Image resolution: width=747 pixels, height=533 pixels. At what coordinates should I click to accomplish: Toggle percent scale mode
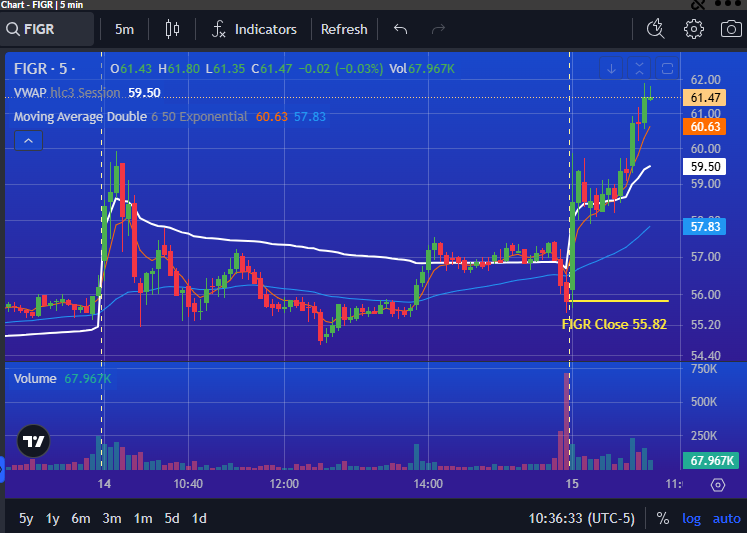[663, 518]
